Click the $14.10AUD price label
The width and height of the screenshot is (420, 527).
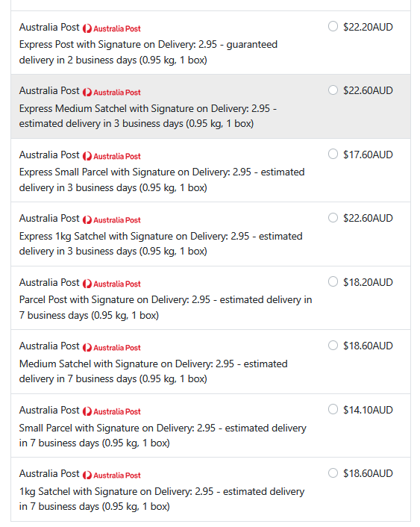[368, 410]
